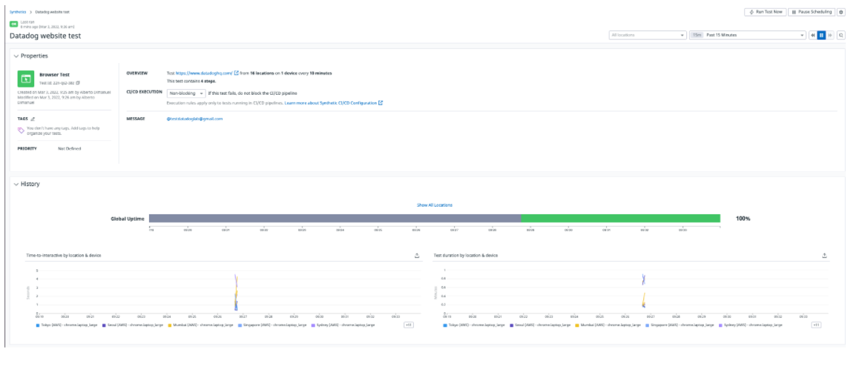
Task: Open the https://www.datadoghq.com/ link
Action: [x=204, y=73]
